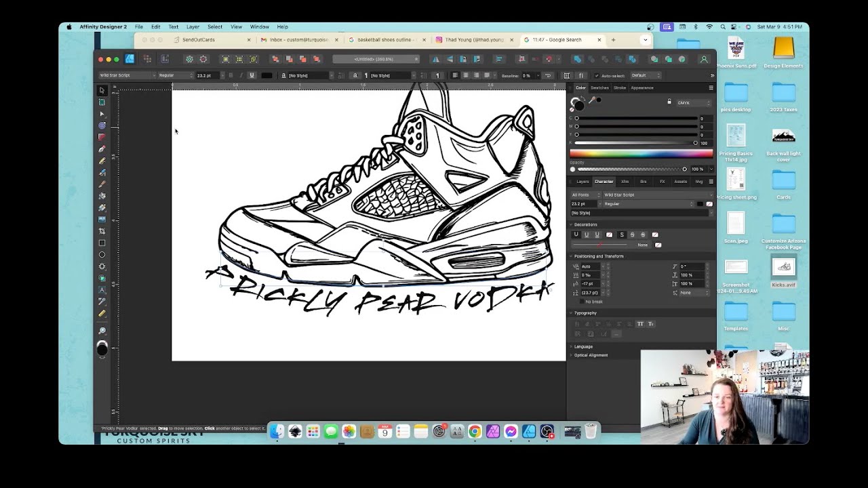This screenshot has height=488, width=868.
Task: Open the Auto-select Default dropdown
Action: coord(646,75)
